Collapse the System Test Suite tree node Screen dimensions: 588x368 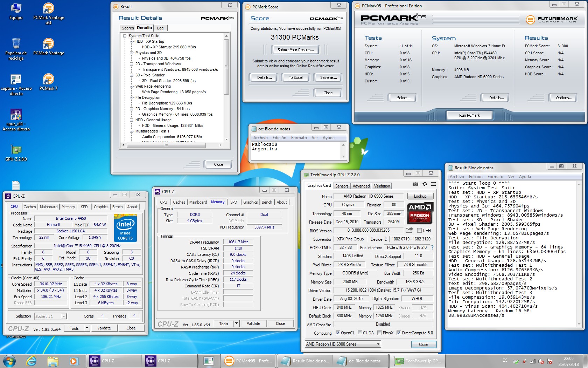click(x=125, y=36)
